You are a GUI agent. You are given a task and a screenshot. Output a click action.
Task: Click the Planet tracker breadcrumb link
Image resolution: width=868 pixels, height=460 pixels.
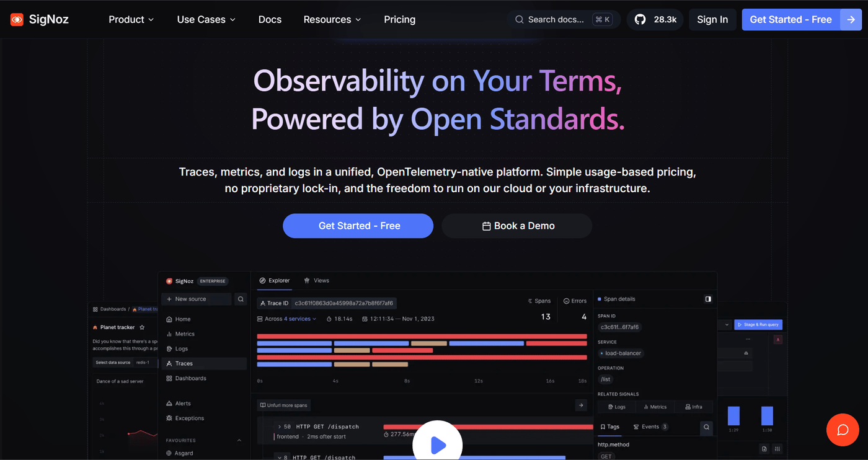tap(145, 309)
